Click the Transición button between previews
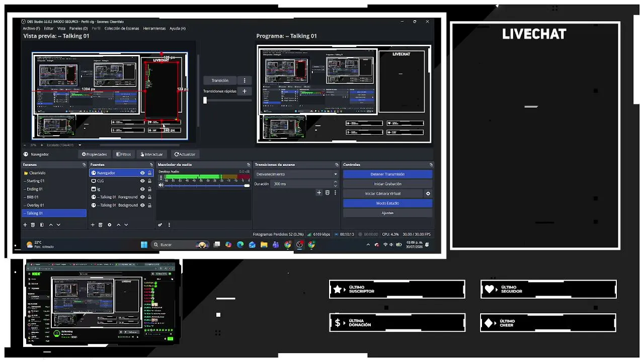The width and height of the screenshot is (644, 362). [220, 80]
